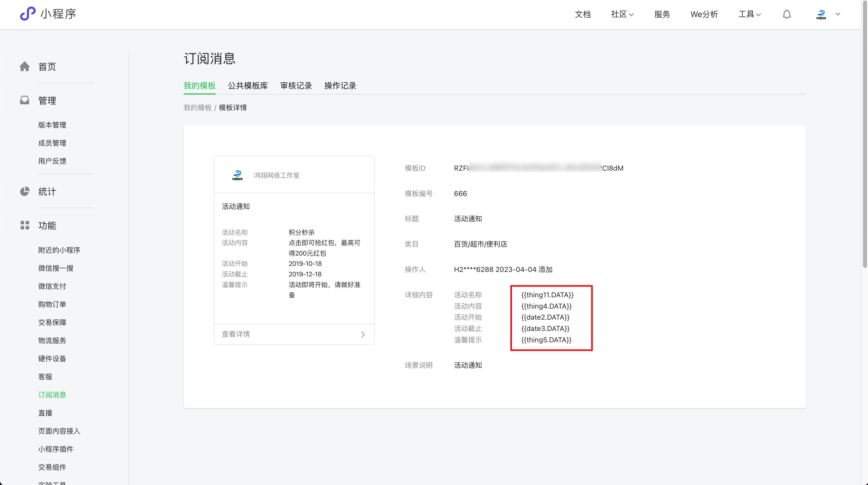Click the 功能 grid icon

tap(25, 225)
